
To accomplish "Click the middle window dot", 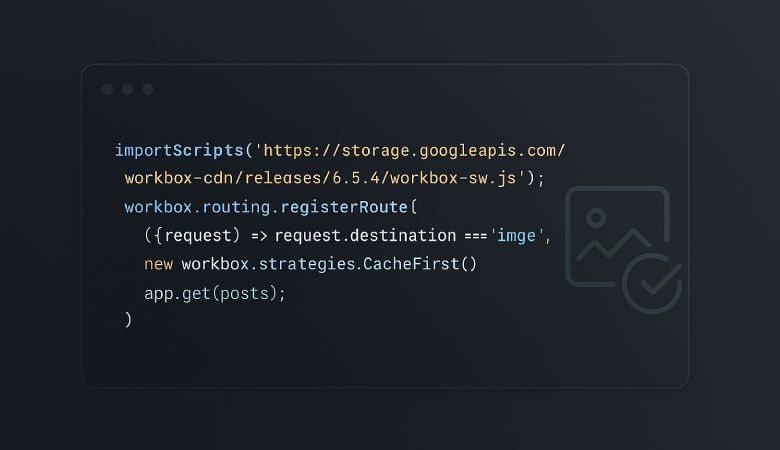I will point(127,89).
